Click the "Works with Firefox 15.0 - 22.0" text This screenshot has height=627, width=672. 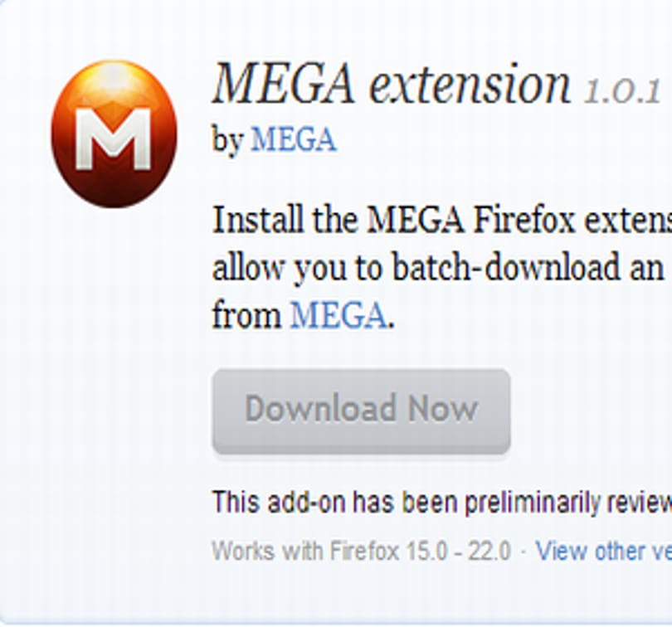point(362,551)
